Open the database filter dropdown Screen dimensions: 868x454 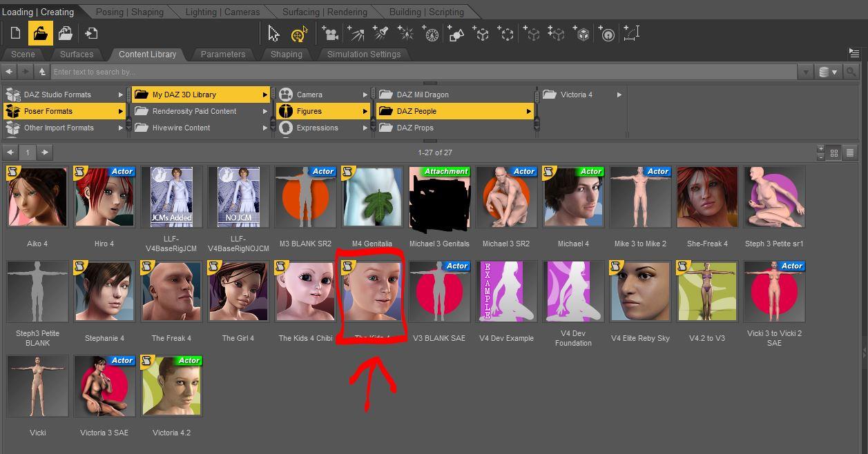pos(828,72)
